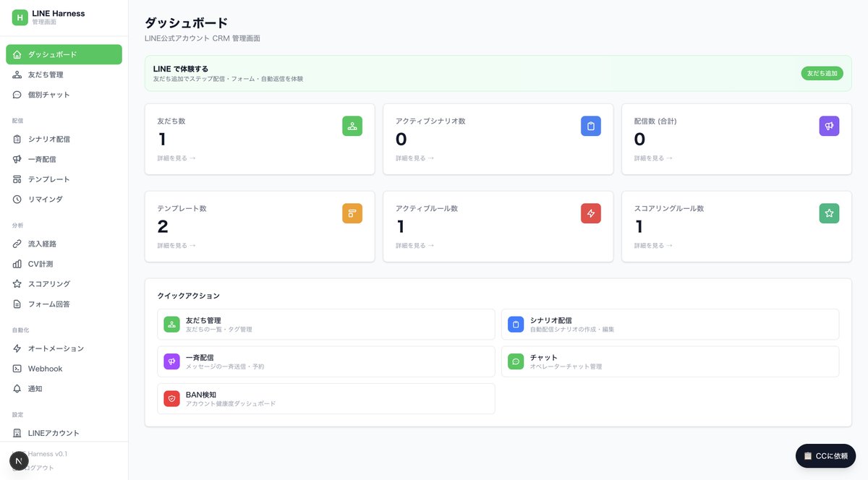Viewport: 868px width, 480px height.
Task: Open the チャット quick action card
Action: pos(670,361)
